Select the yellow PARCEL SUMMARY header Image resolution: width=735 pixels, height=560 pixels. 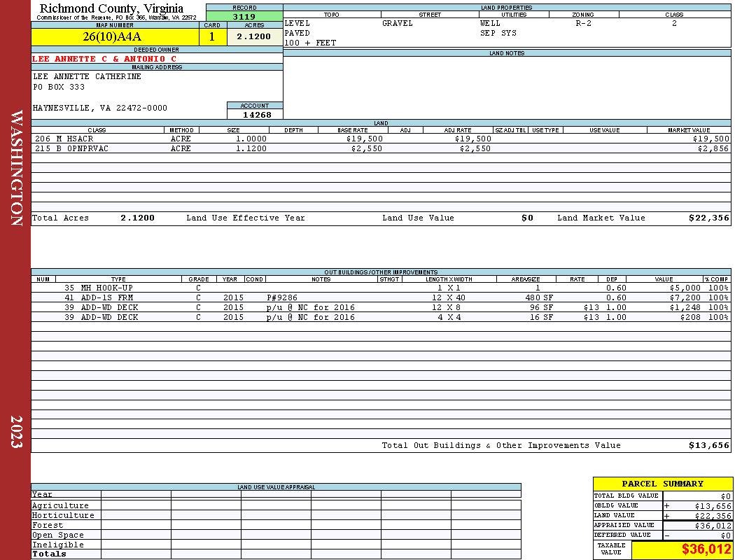click(662, 484)
